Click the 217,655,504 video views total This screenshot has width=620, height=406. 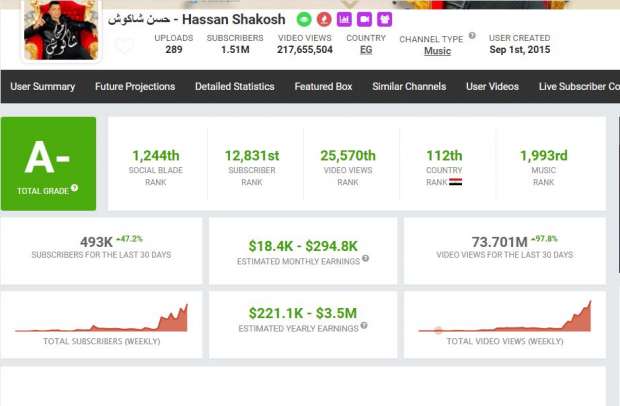point(305,50)
